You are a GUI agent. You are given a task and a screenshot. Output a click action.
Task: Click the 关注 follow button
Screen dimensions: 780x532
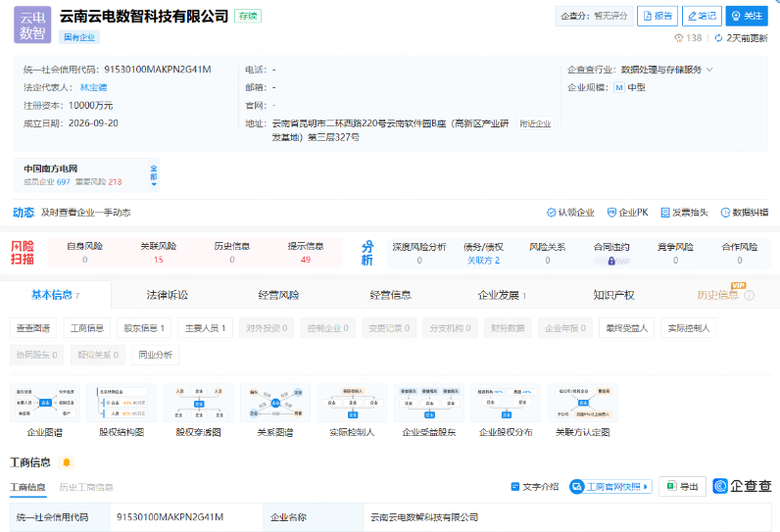pos(746,16)
